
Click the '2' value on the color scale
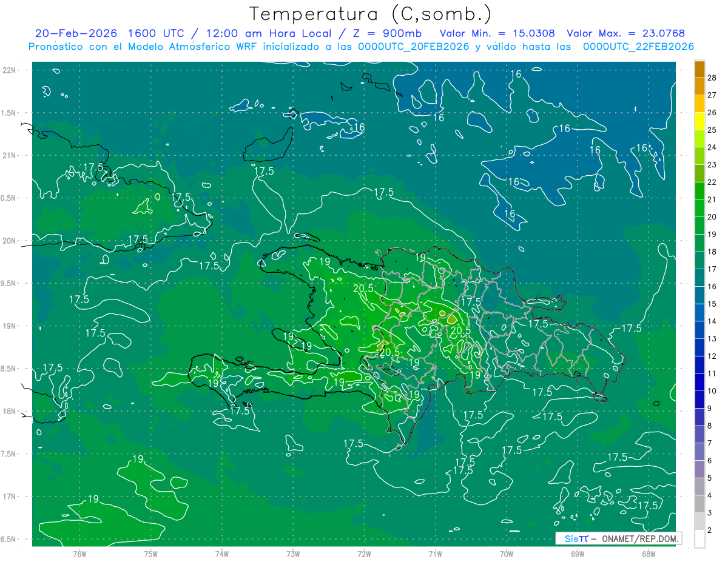[x=710, y=530]
